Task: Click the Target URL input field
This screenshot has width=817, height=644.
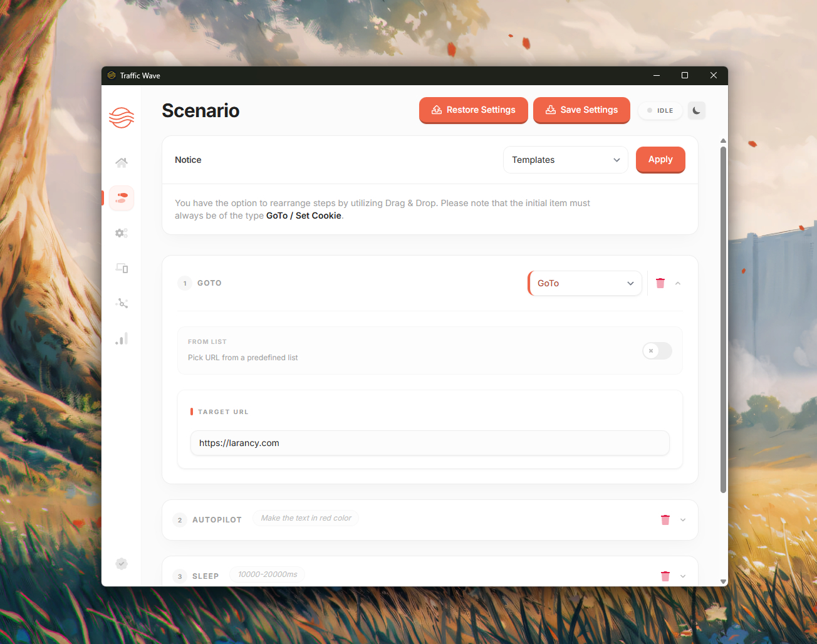Action: (x=430, y=443)
